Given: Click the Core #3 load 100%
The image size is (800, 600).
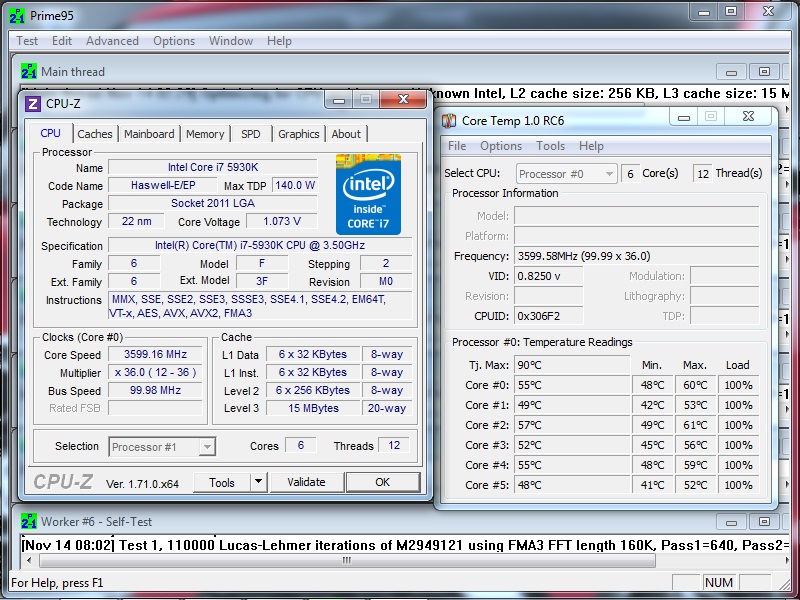Looking at the screenshot, I should click(x=738, y=445).
